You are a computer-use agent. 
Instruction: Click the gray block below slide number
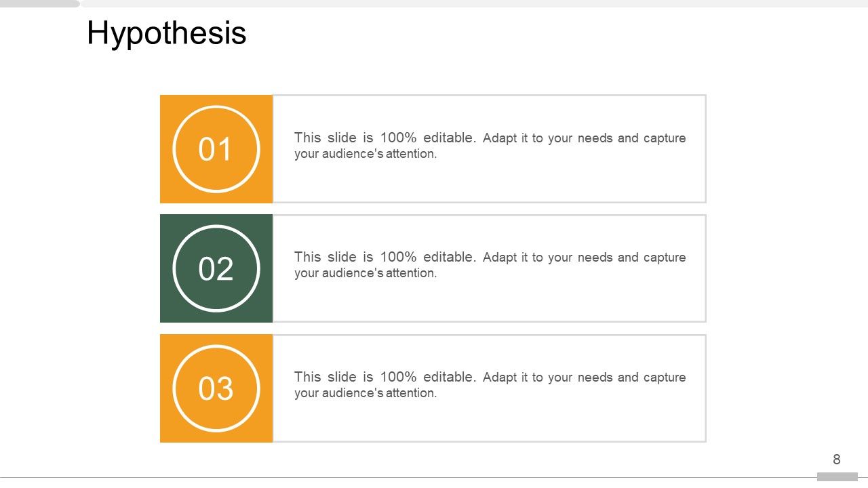tap(837, 477)
